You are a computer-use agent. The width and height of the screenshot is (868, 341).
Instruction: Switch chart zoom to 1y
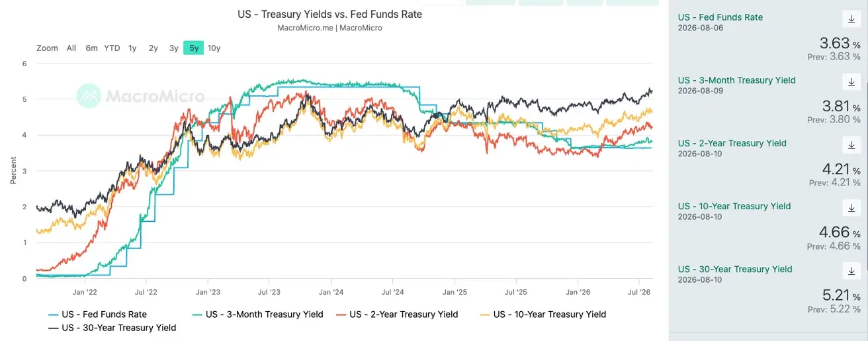(x=132, y=48)
